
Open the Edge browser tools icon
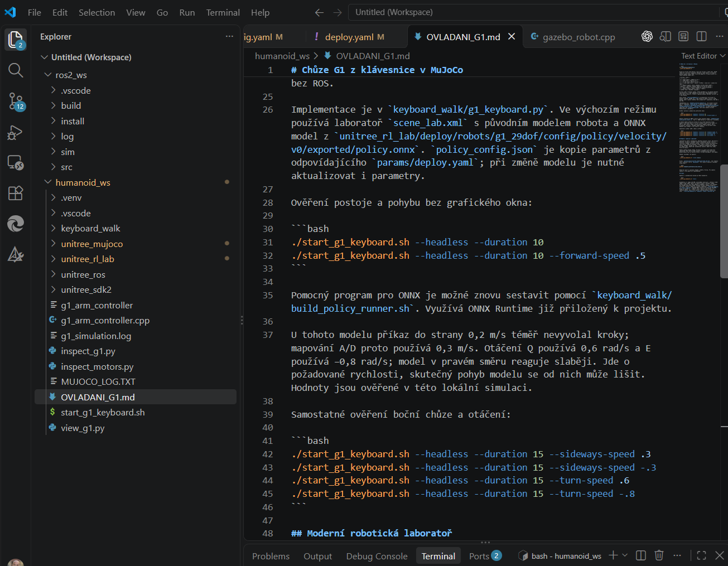[15, 224]
